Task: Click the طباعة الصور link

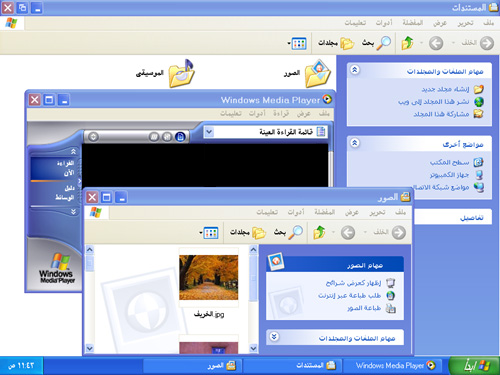Action: click(364, 308)
